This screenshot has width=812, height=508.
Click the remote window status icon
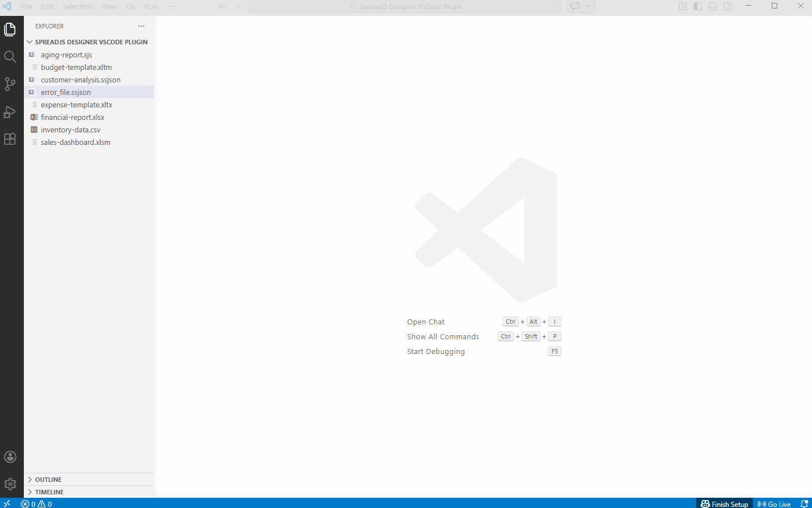[x=7, y=503]
